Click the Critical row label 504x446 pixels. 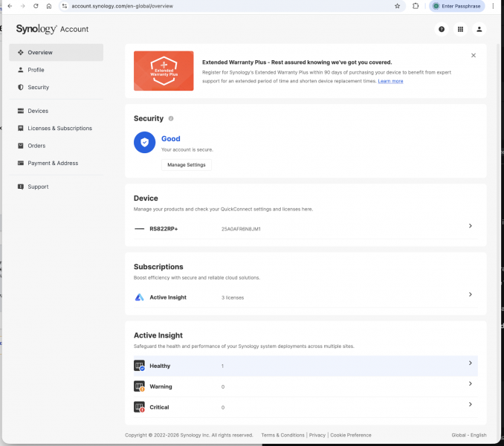pos(159,407)
